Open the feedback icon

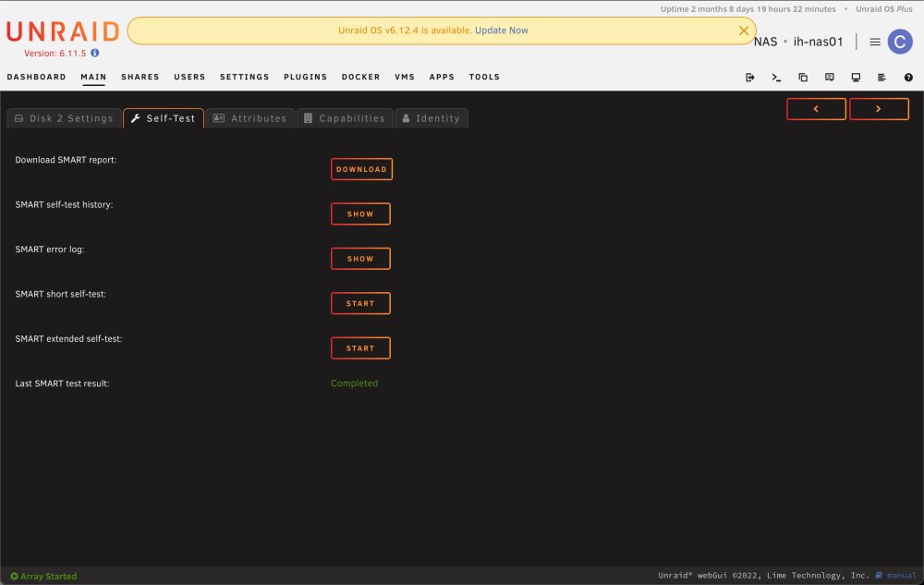tap(829, 78)
